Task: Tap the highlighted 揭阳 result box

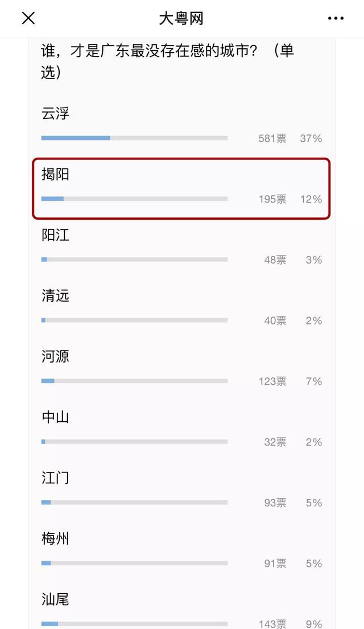Action: [181, 190]
